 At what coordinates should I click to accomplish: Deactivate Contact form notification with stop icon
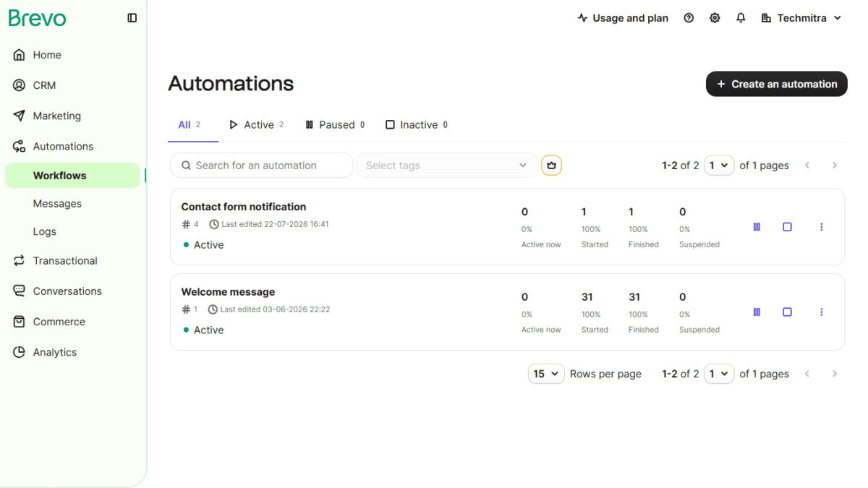click(787, 227)
